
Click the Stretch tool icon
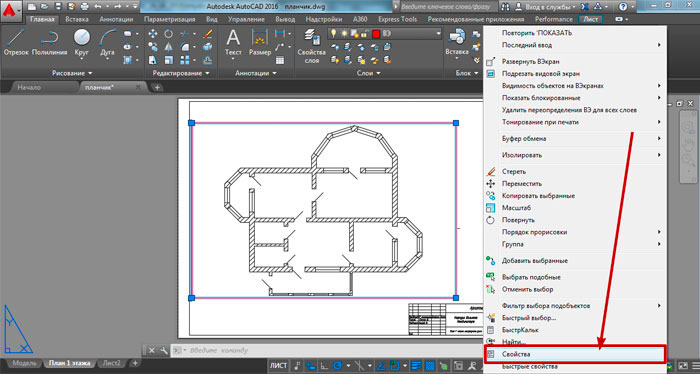point(153,60)
